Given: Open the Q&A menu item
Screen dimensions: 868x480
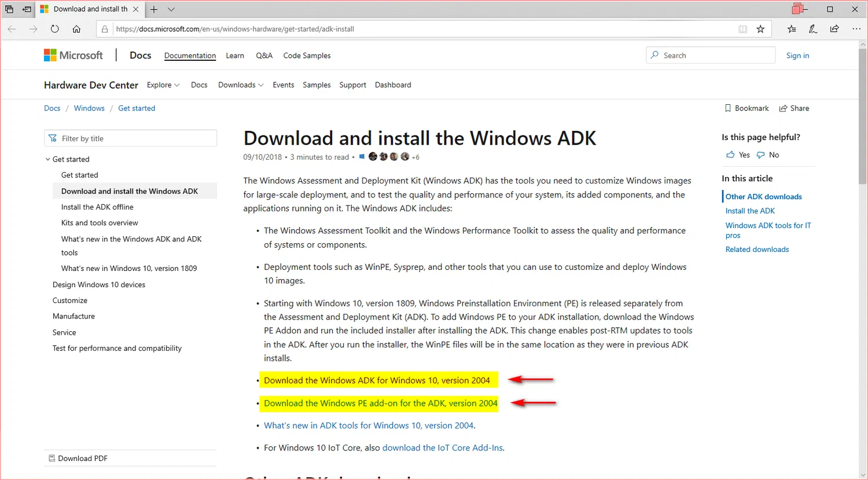Looking at the screenshot, I should (x=264, y=56).
